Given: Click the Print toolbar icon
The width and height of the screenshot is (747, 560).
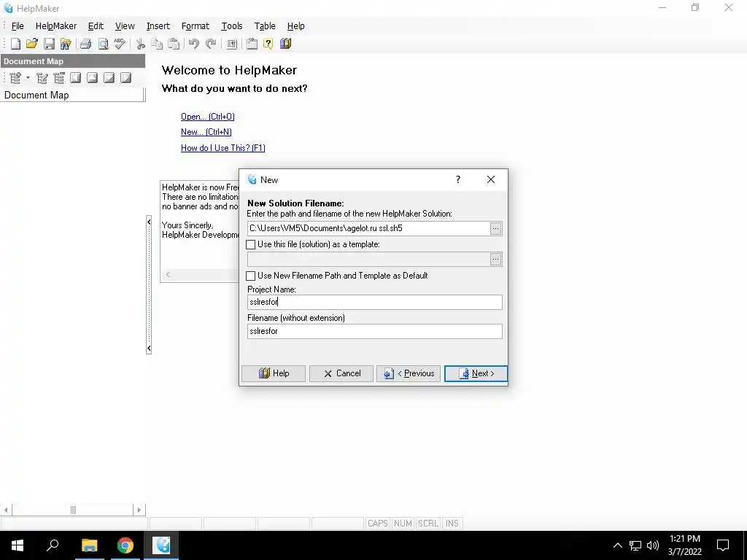Looking at the screenshot, I should tap(86, 44).
